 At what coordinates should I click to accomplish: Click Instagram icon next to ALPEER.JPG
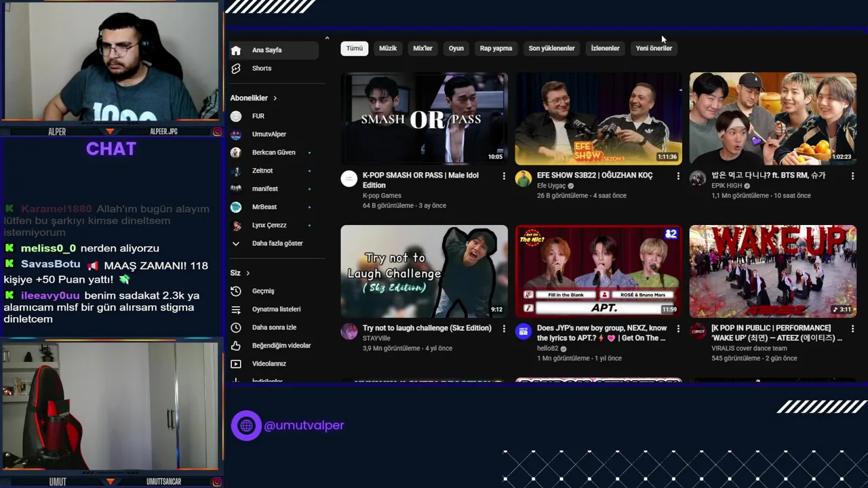tap(217, 131)
